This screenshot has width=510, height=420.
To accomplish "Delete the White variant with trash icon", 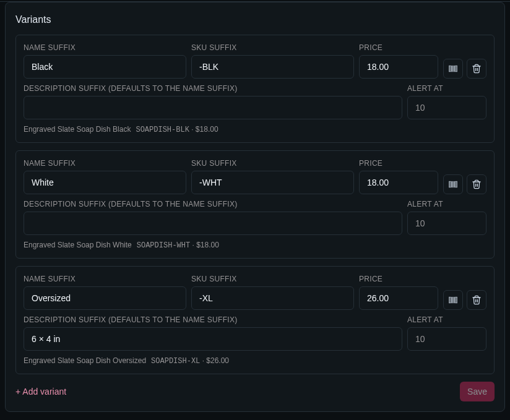I will click(476, 184).
